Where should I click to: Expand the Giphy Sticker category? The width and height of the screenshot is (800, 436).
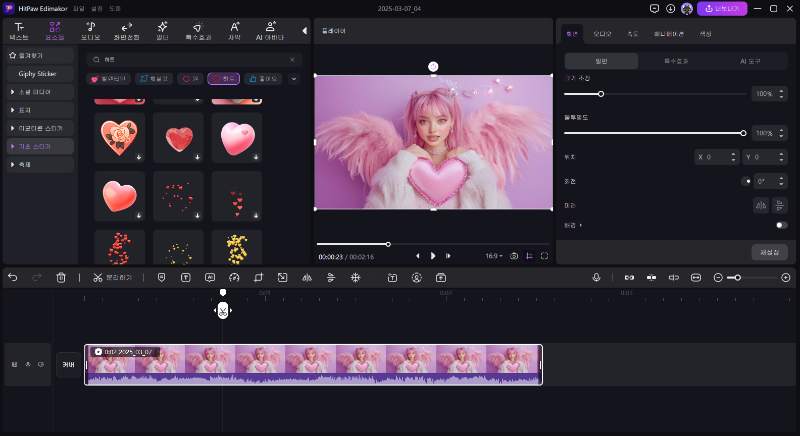click(x=38, y=73)
